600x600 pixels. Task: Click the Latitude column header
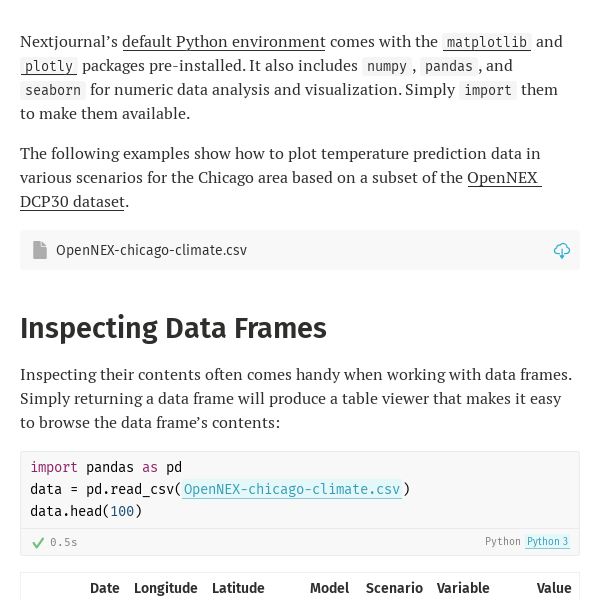(x=238, y=588)
